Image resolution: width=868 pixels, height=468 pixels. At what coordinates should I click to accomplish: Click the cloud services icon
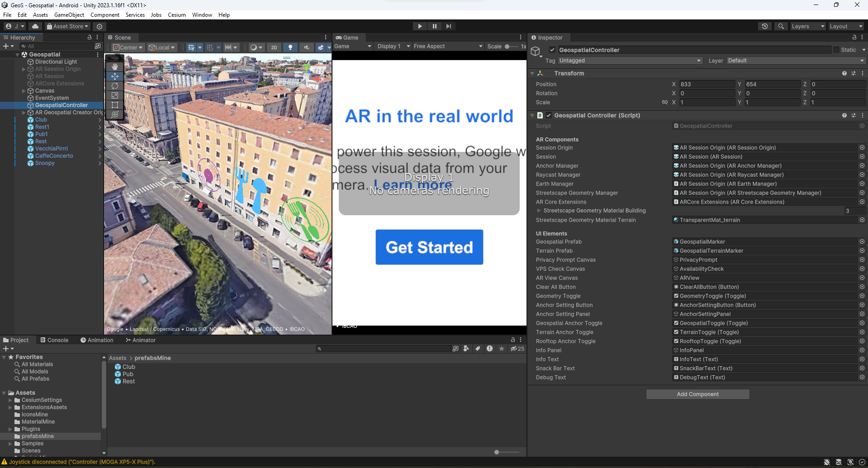pyautogui.click(x=35, y=26)
